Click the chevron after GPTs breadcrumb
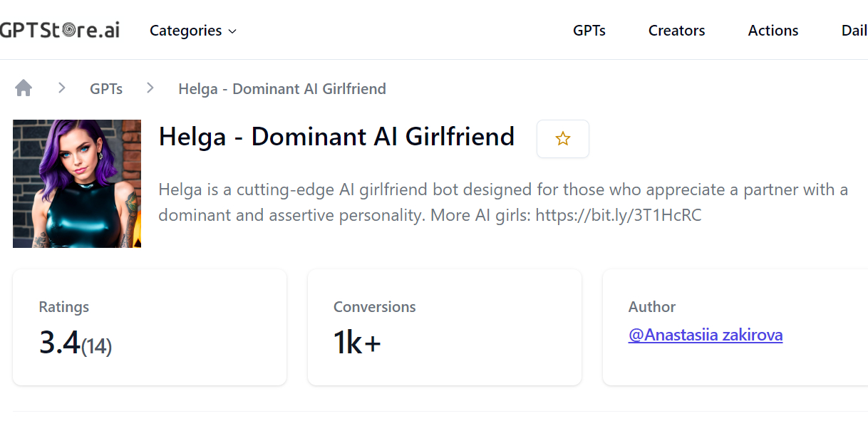Screen dimensions: 868x421 [150, 88]
